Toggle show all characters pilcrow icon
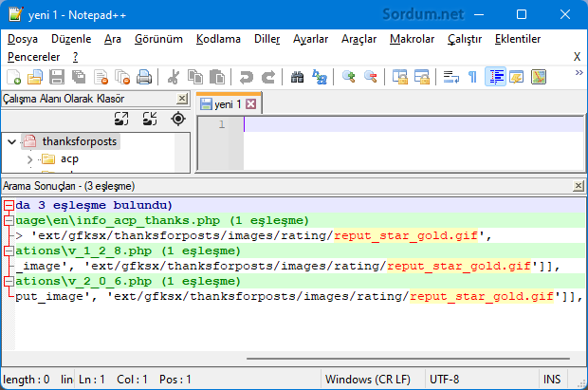588x390 pixels. [472, 77]
